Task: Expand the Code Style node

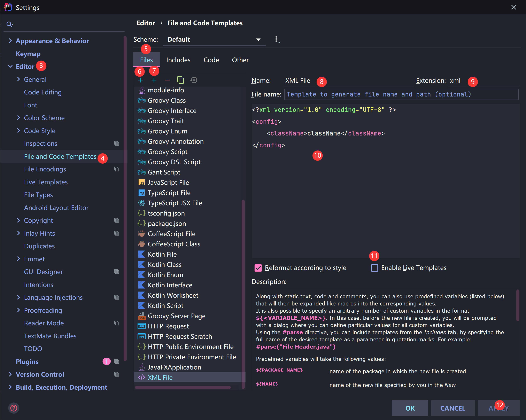Action: point(18,131)
